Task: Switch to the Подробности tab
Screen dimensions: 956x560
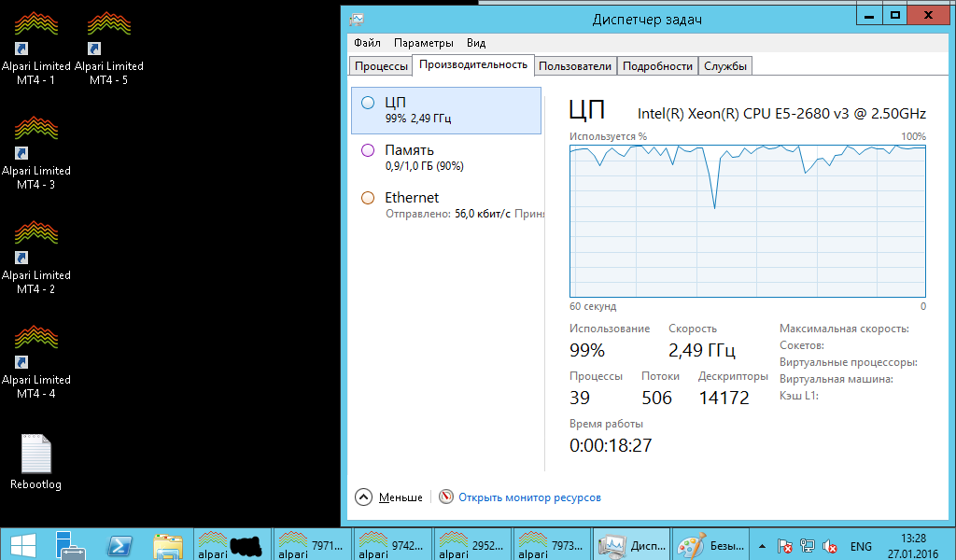Action: coord(657,66)
